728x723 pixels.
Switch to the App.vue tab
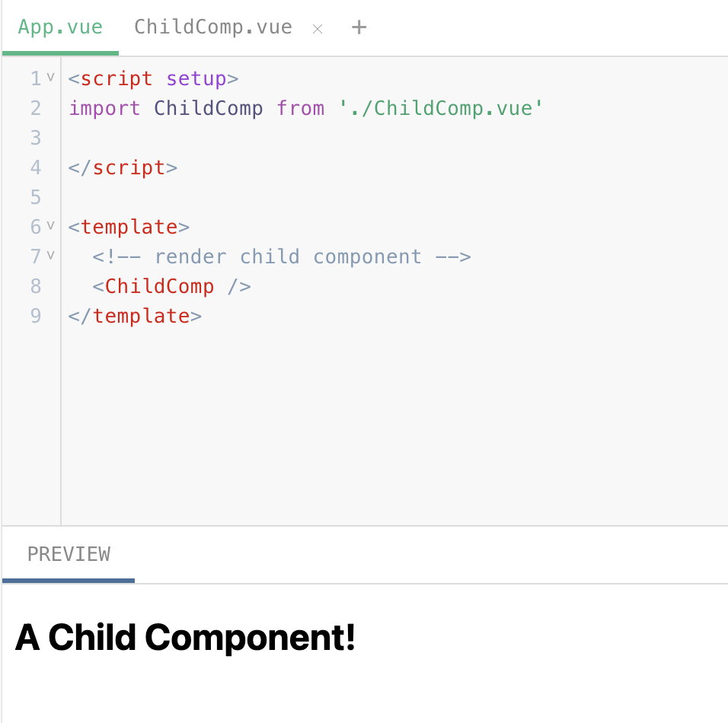coord(60,27)
